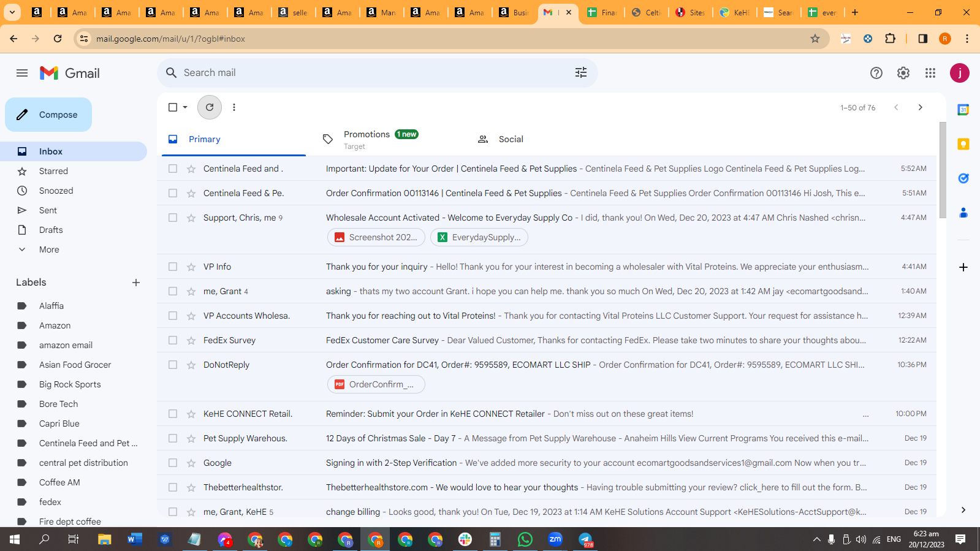Open File Explorer from the taskbar

point(105,539)
